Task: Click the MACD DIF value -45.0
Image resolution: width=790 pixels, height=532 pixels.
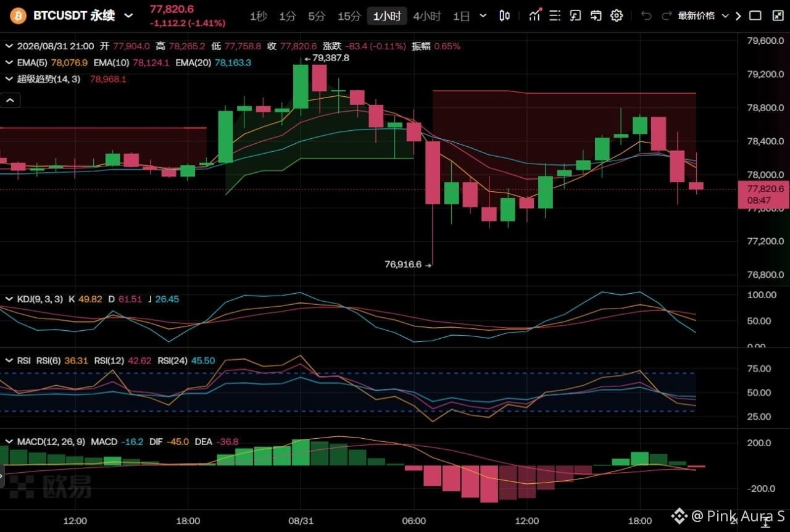Action: coord(178,441)
